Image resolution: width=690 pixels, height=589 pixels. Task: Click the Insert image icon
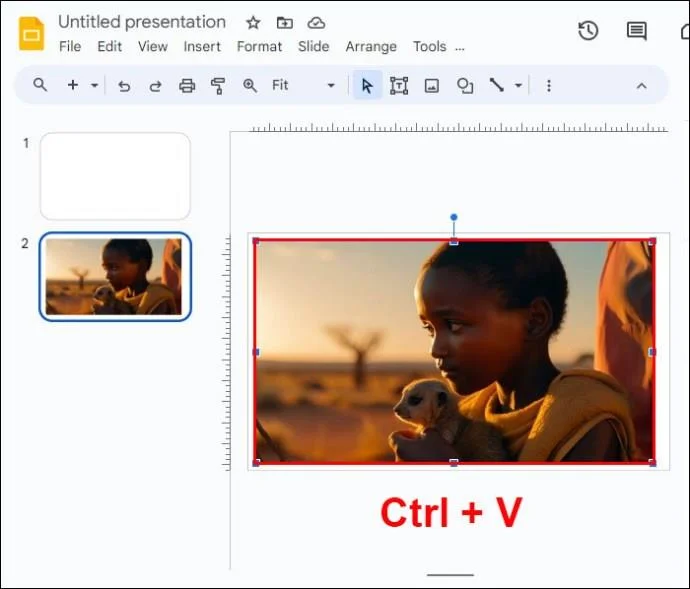click(x=432, y=85)
